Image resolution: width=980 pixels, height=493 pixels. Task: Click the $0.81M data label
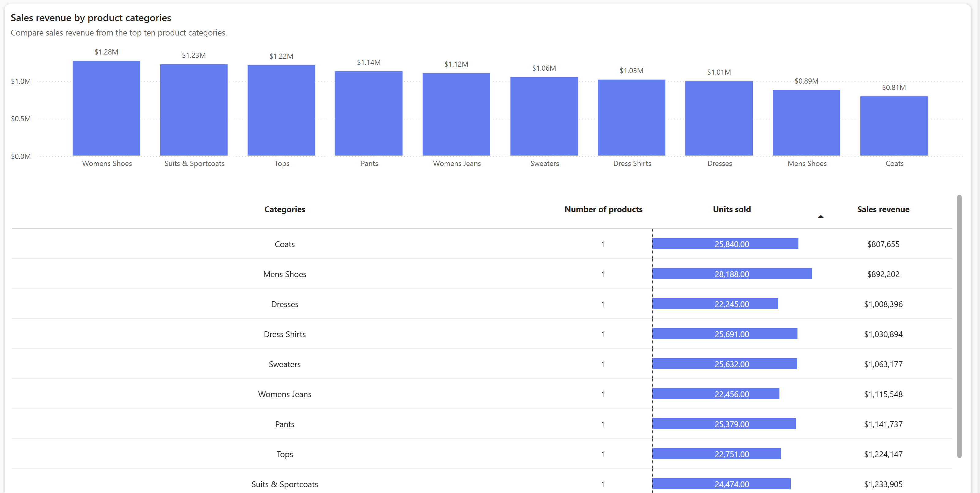pyautogui.click(x=894, y=88)
